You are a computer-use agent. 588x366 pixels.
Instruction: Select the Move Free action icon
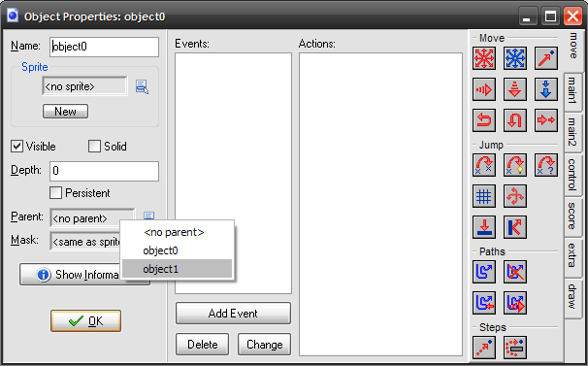[x=515, y=58]
